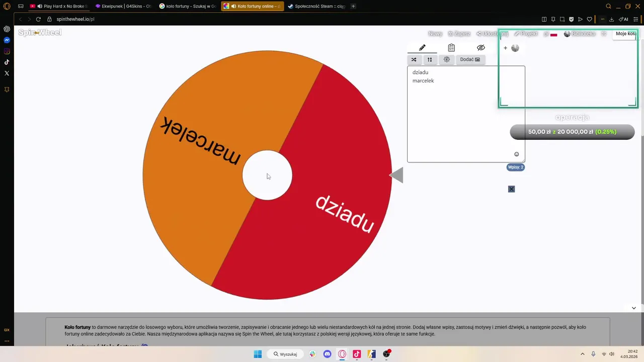Expand the page with bottom chevron
This screenshot has width=644, height=362.
click(x=633, y=308)
